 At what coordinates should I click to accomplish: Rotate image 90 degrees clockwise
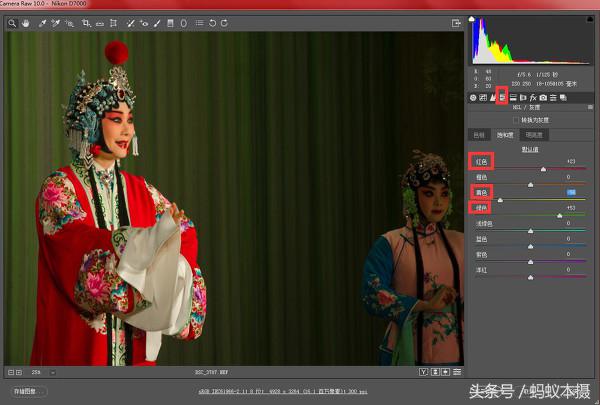click(225, 23)
